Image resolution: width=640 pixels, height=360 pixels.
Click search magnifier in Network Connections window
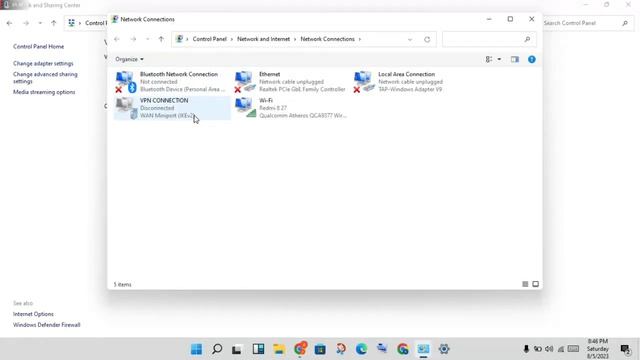tap(527, 39)
